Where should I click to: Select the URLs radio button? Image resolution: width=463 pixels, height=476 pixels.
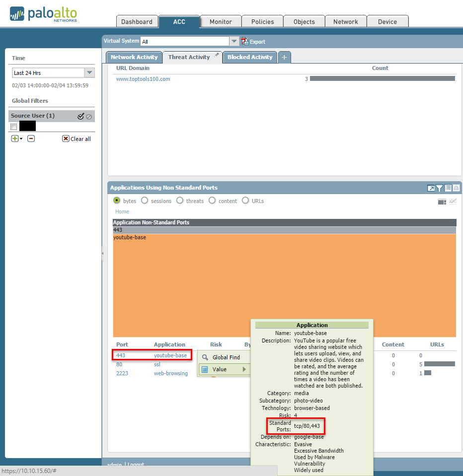[x=245, y=201]
